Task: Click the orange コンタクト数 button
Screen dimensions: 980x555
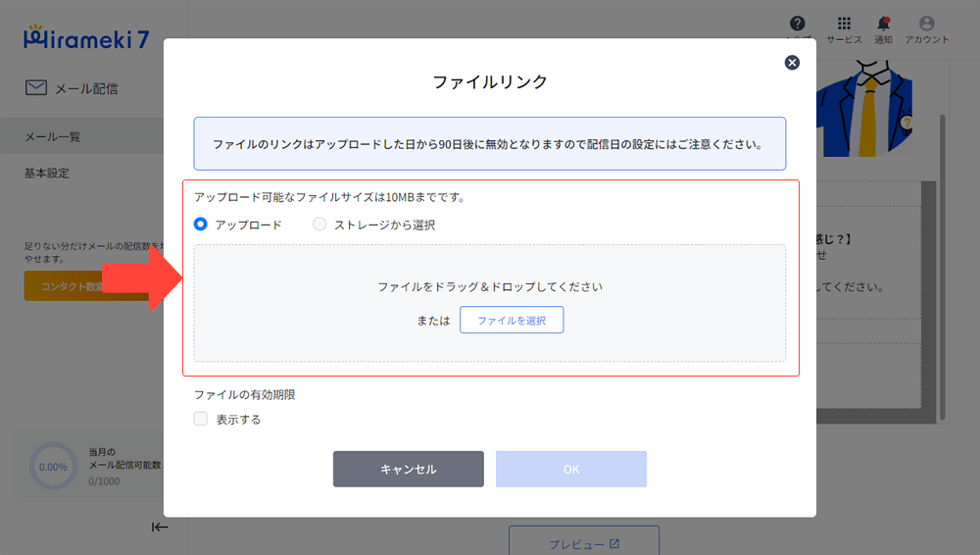Action: tap(94, 286)
